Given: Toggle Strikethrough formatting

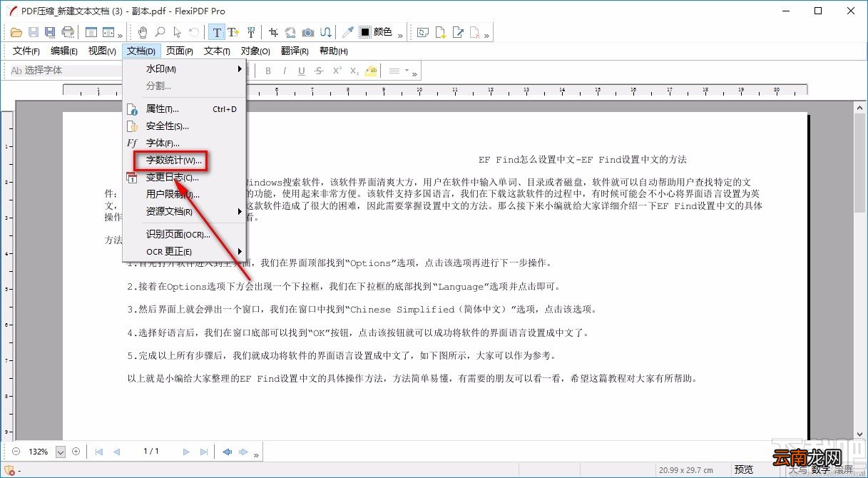Looking at the screenshot, I should [319, 71].
